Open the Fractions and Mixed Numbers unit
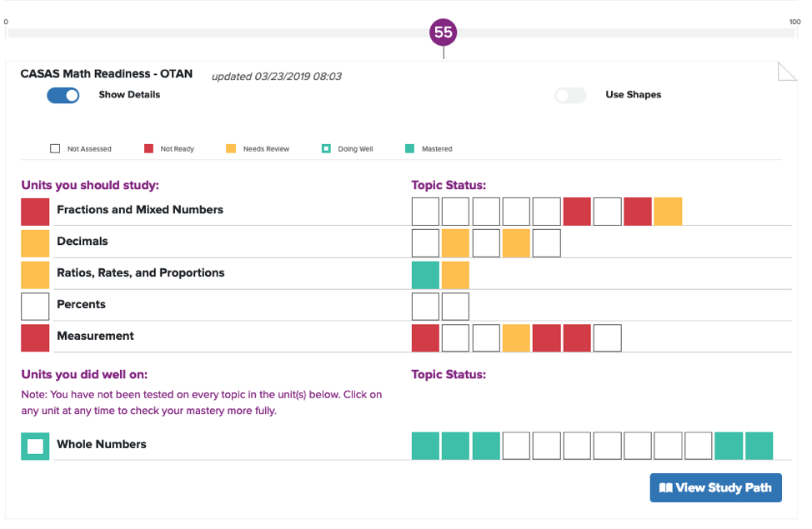The width and height of the screenshot is (812, 529). [x=140, y=210]
